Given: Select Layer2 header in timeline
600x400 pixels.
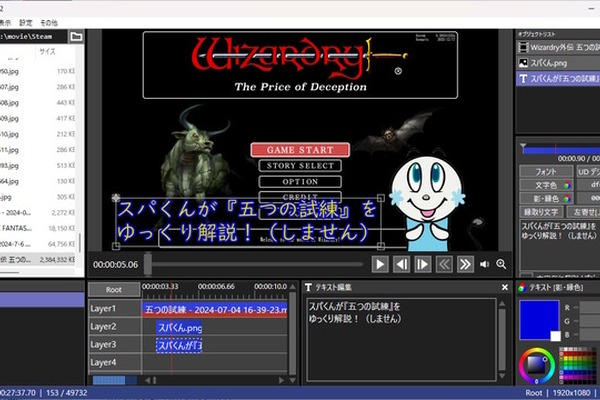Looking at the screenshot, I should (x=115, y=327).
